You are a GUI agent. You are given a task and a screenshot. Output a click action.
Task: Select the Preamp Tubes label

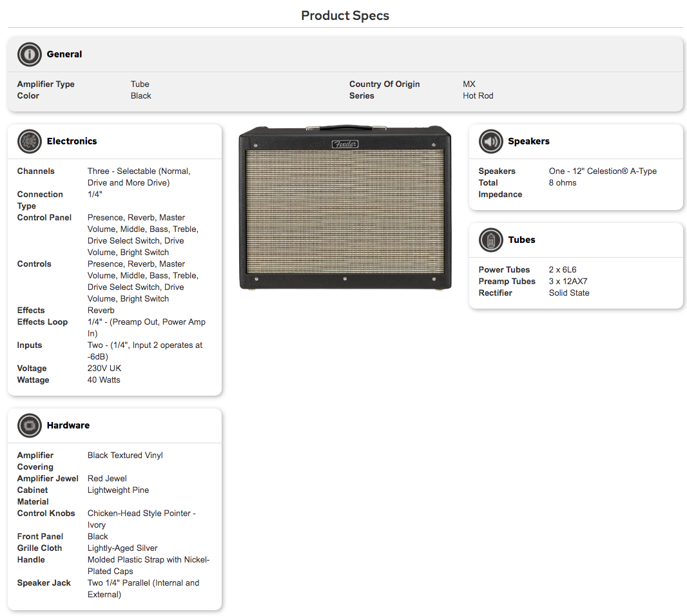[507, 282]
